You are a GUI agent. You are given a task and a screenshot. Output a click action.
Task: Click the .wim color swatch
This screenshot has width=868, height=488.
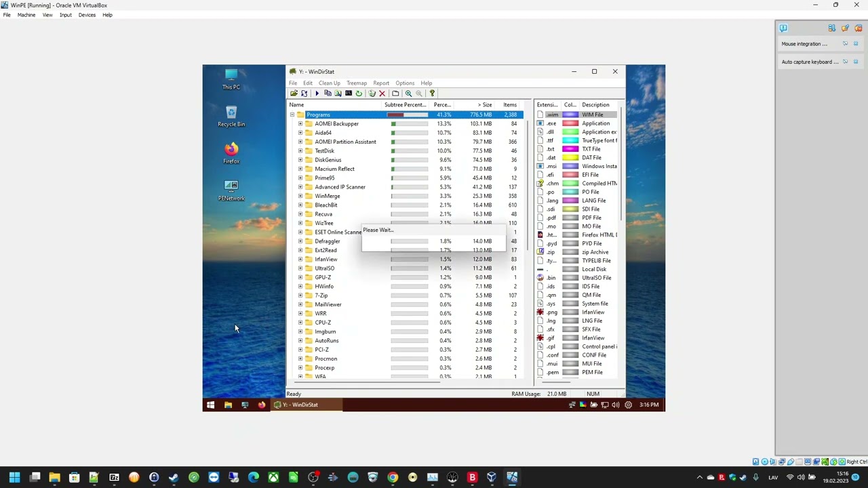[x=570, y=115]
